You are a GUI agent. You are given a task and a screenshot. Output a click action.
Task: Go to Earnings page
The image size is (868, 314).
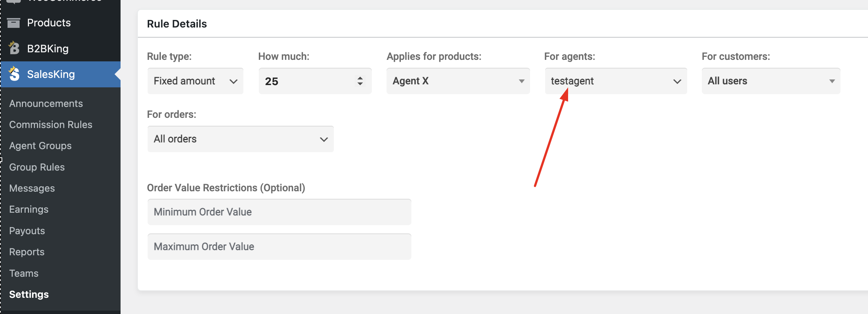coord(29,209)
